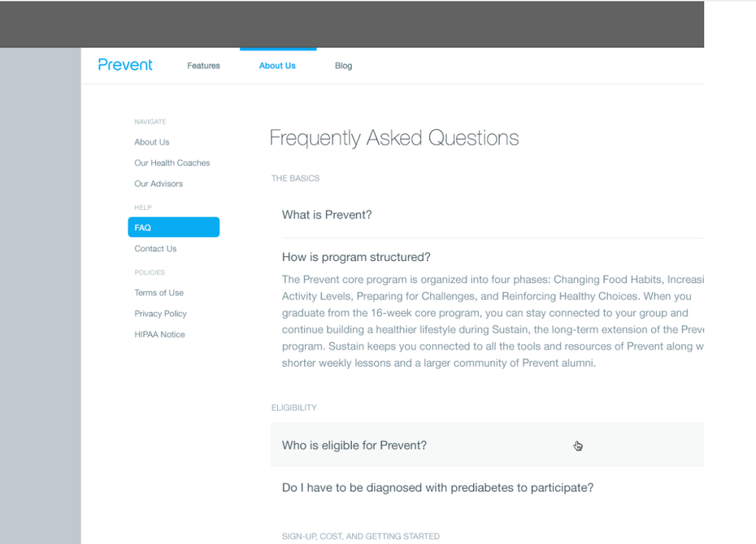The height and width of the screenshot is (544, 756).
Task: Select the highlighted FAQ sidebar item
Action: [x=174, y=227]
